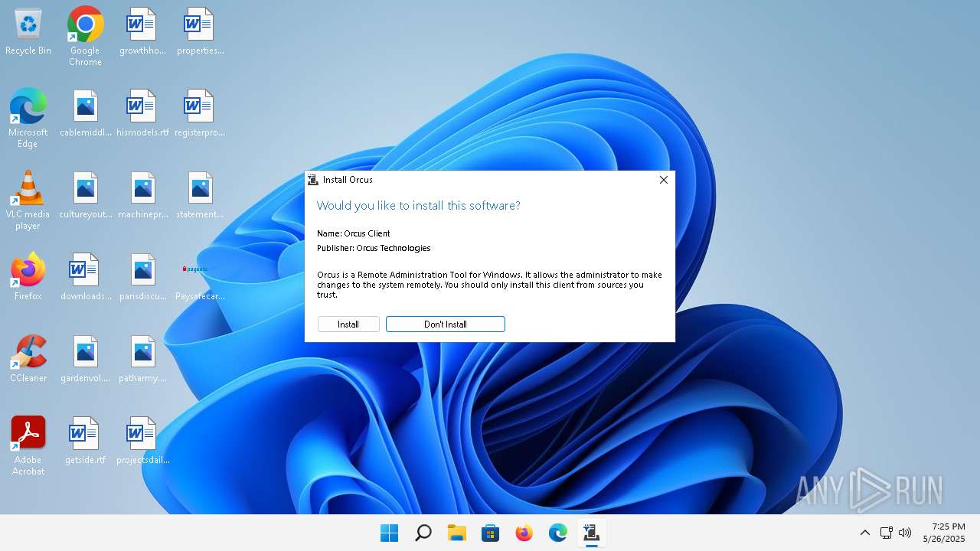Select the getside.rtf file icon
Screen dimensions: 980x551
[86, 442]
